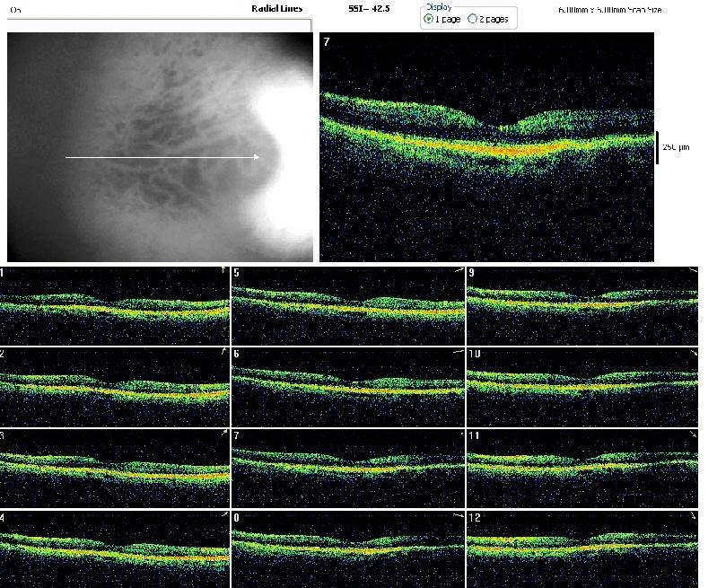This screenshot has width=717, height=588.
Task: Pick radial scan thumbnail 11
Action: [x=582, y=469]
